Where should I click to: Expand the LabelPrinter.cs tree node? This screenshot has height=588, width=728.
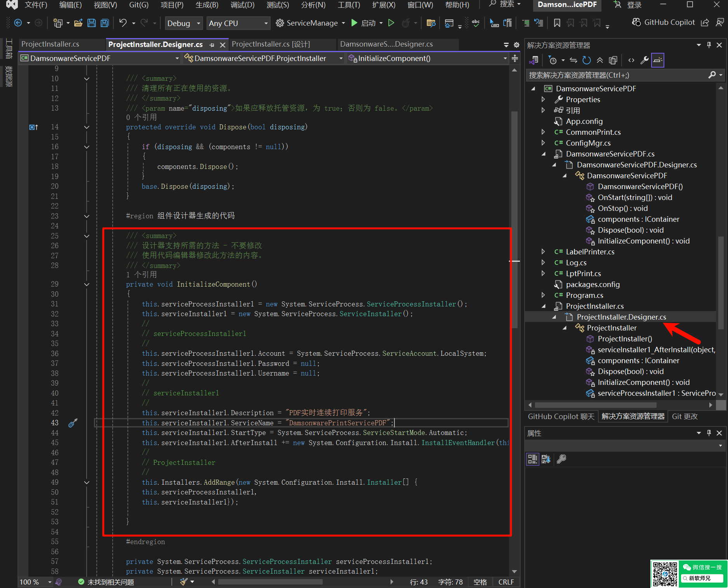point(543,252)
